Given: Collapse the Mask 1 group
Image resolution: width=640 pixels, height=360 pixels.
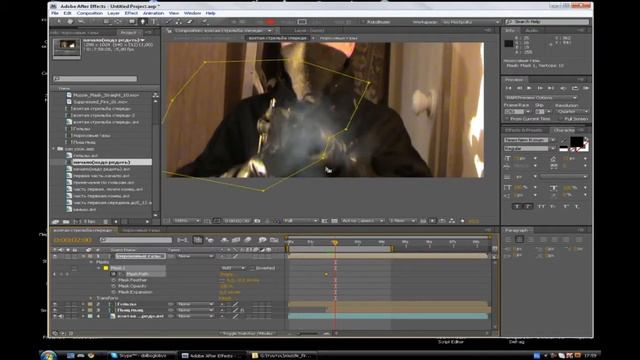Looking at the screenshot, I should (x=98, y=268).
